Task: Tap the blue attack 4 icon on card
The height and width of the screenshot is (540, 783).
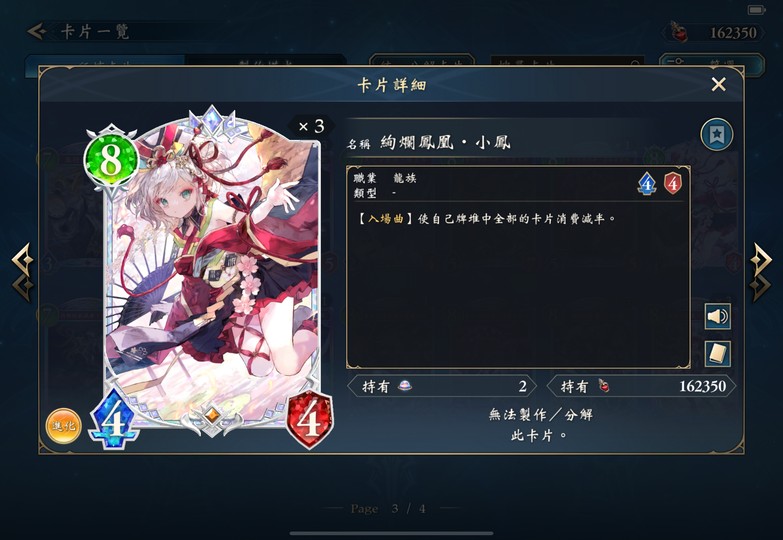Action: click(113, 421)
